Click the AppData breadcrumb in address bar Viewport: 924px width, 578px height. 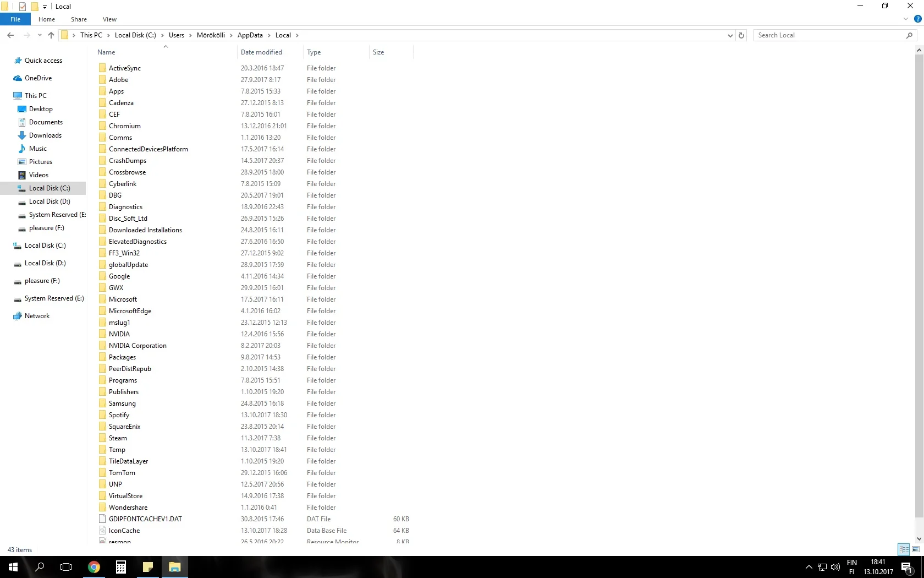coord(250,35)
